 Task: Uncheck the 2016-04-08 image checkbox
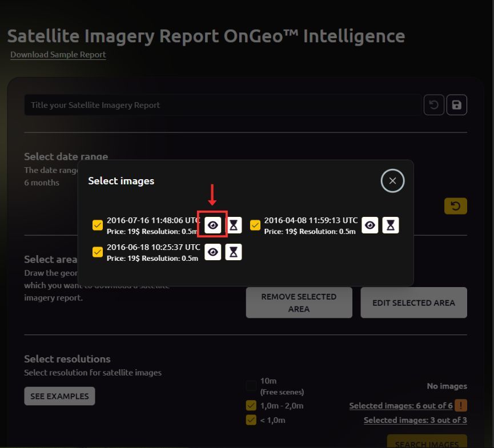point(255,225)
